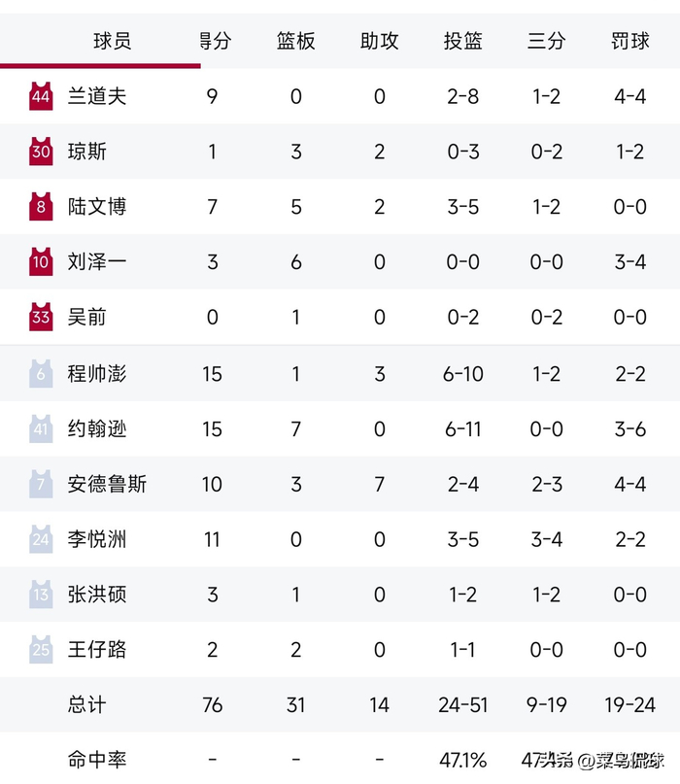
Task: Click red jersey number 10 icon
Action: coord(41,262)
